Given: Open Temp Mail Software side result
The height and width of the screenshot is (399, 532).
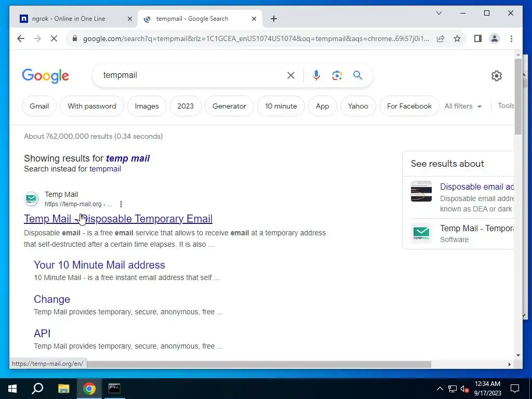Looking at the screenshot, I should (477, 229).
